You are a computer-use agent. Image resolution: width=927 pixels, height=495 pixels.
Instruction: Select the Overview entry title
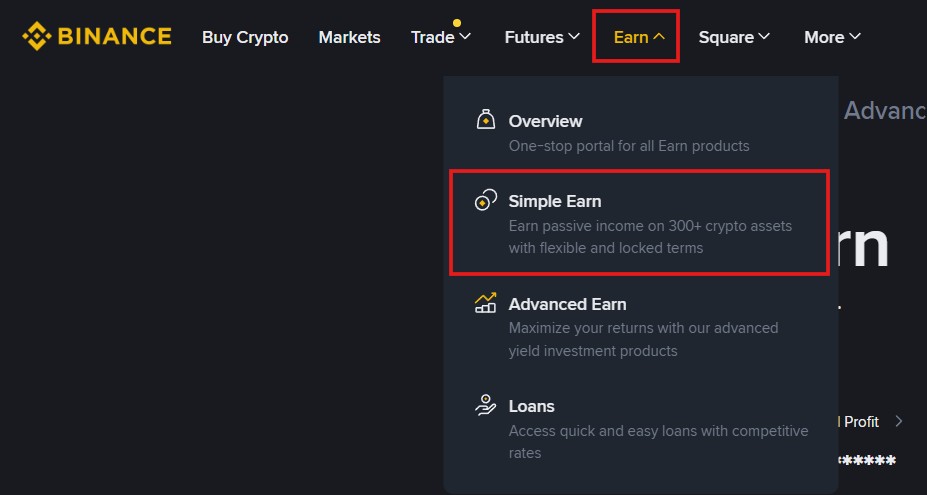tap(545, 121)
